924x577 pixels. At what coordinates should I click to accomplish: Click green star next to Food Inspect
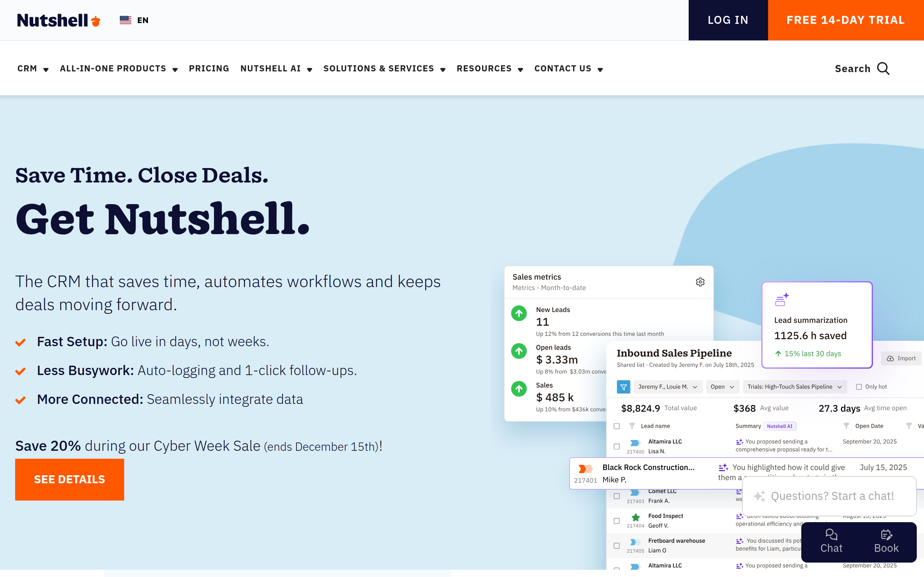[x=635, y=518]
